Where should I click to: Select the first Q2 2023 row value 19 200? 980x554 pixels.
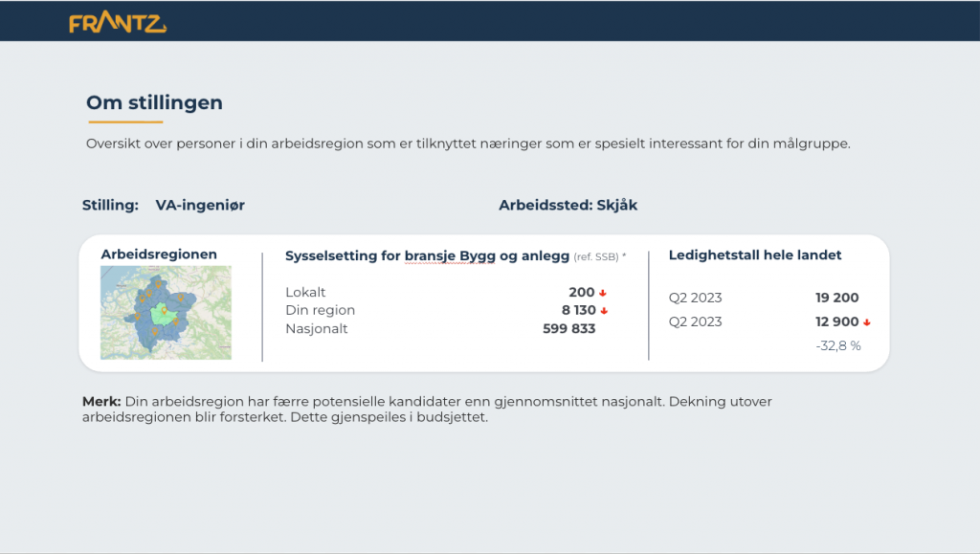pyautogui.click(x=838, y=298)
